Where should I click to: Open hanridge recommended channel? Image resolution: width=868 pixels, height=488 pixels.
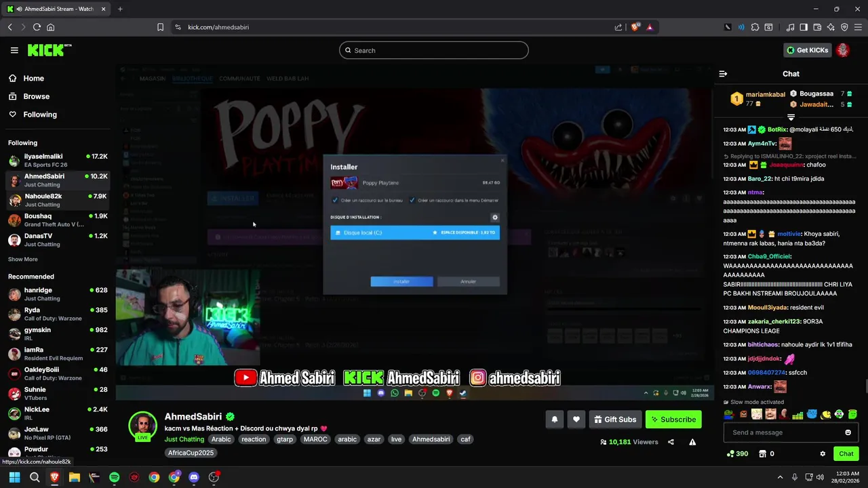[58, 294]
